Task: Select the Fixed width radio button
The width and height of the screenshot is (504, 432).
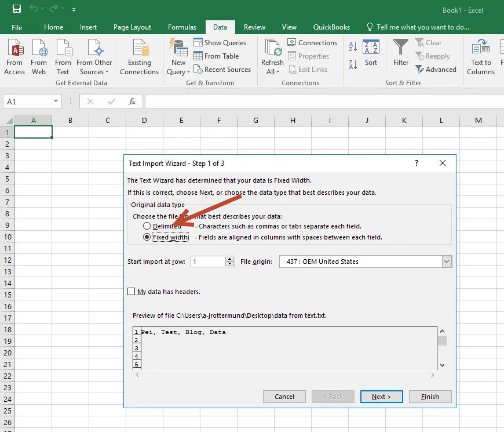Action: 147,237
